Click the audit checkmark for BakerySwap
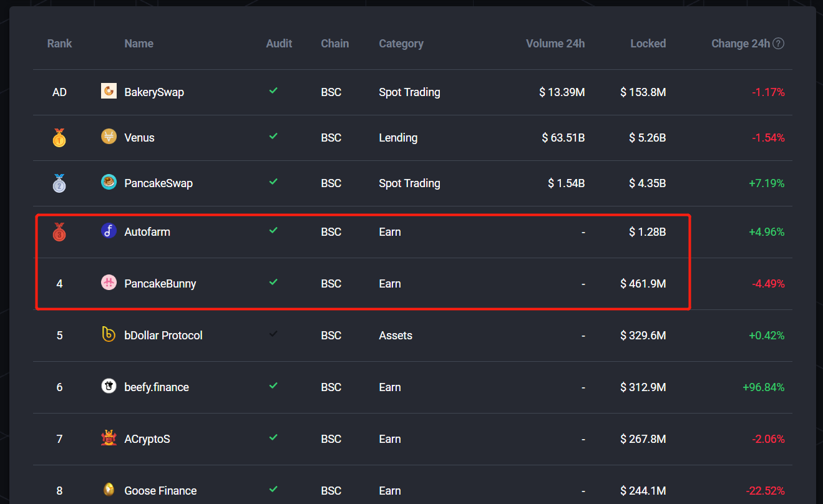Viewport: 823px width, 504px height. point(273,91)
